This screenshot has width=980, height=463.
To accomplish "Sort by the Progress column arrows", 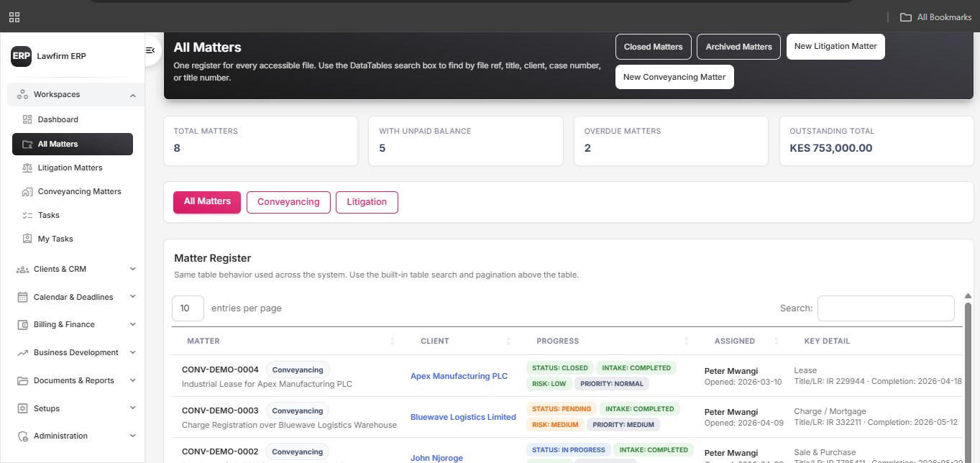I will tap(687, 341).
